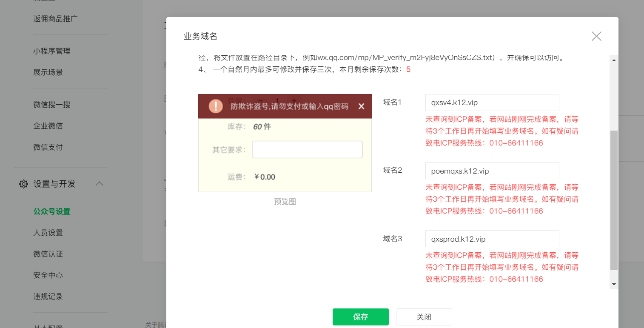
Task: Open 返佣商品推广 in sidebar
Action: point(55,19)
